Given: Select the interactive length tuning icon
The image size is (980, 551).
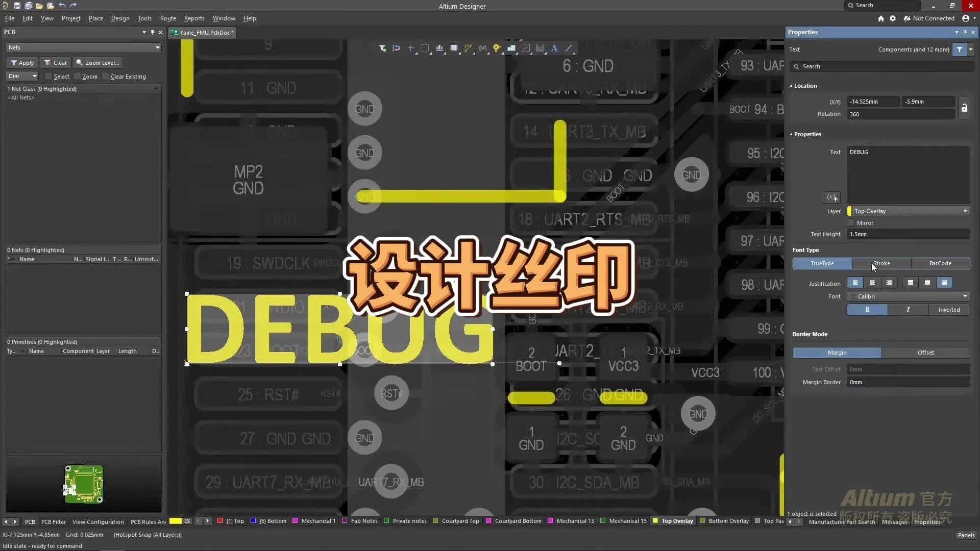Looking at the screenshot, I should [x=483, y=48].
